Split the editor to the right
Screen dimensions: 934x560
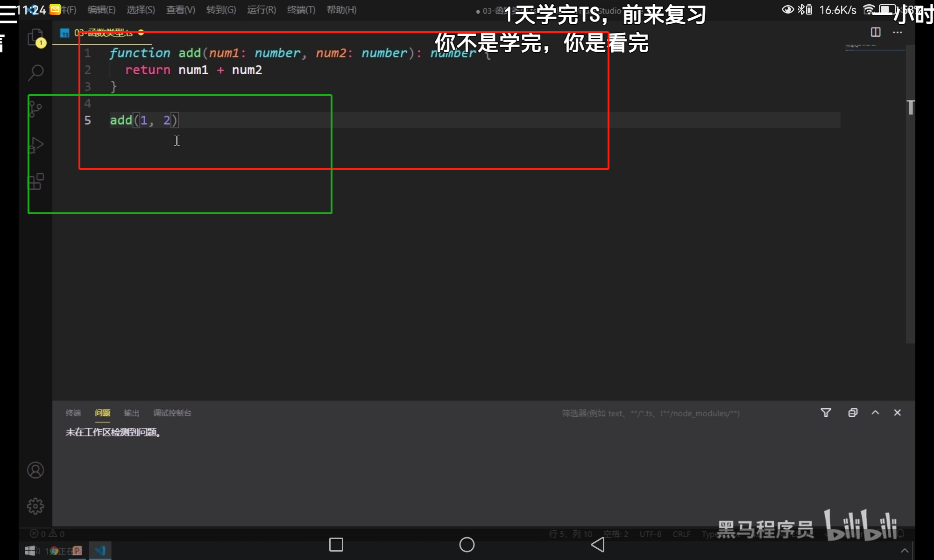(x=876, y=32)
